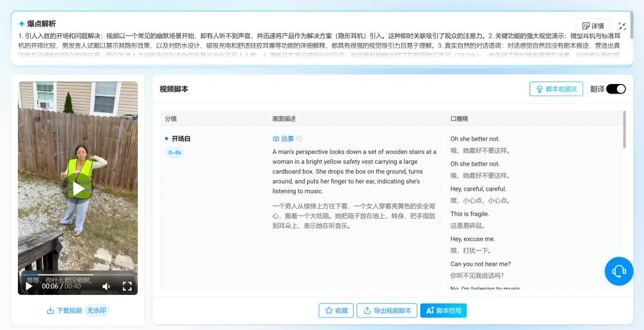Enter fullscreen mode on the video player
The width and height of the screenshot is (644, 330).
(127, 287)
